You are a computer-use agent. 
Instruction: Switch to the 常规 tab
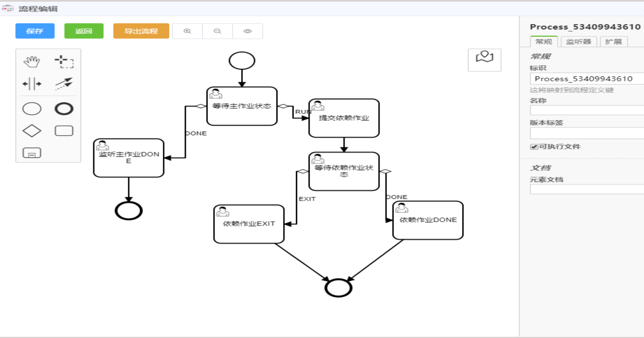click(x=544, y=42)
